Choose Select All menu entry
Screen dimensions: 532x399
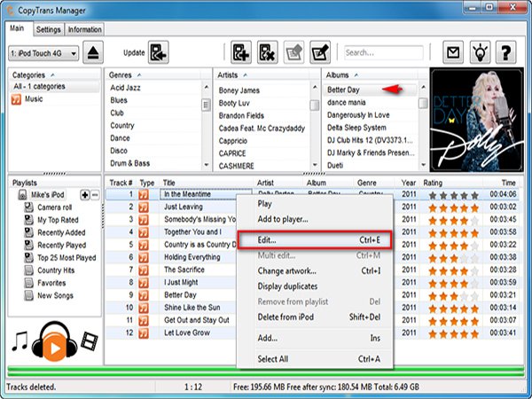(315, 359)
